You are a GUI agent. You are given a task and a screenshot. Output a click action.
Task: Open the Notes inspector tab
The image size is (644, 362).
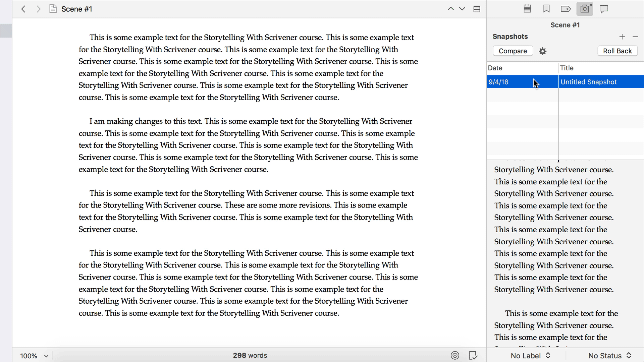coord(527,9)
